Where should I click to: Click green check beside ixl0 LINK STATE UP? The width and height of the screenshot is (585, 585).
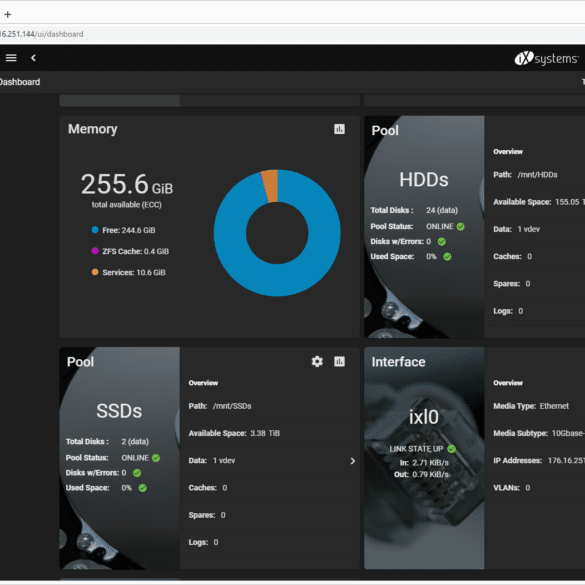[x=451, y=448]
